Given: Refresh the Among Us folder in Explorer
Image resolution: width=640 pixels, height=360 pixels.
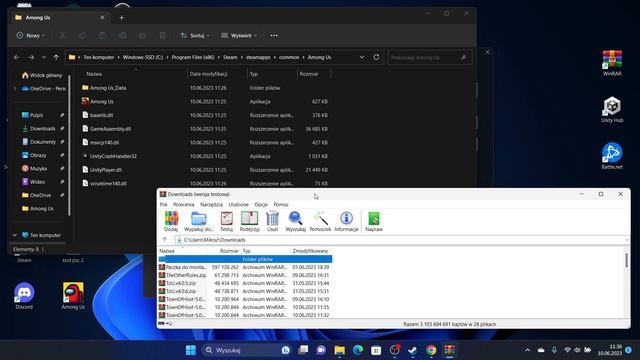Looking at the screenshot, I should click(x=376, y=57).
